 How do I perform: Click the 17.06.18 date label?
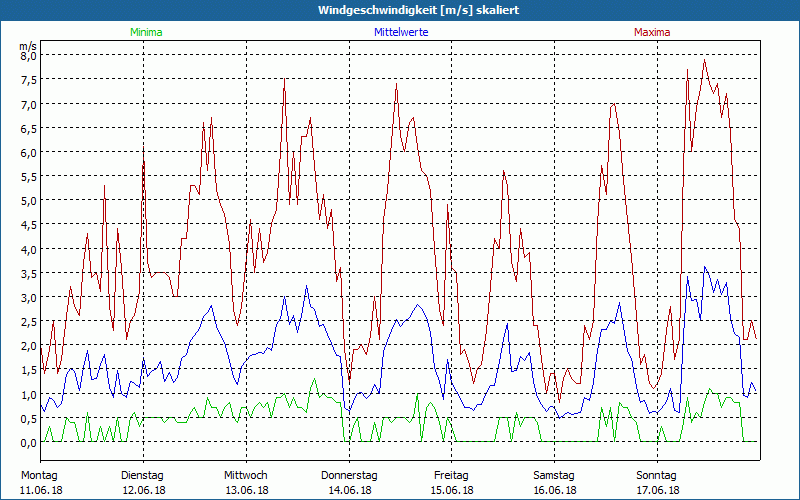pos(657,490)
